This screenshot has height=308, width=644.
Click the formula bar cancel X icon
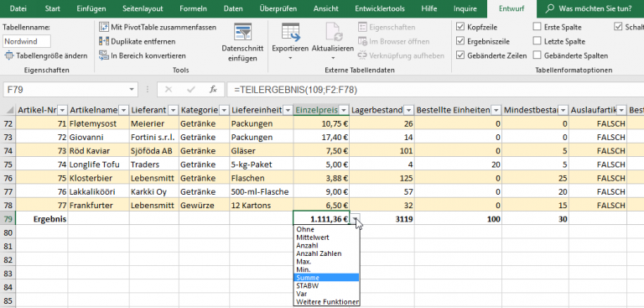[168, 89]
